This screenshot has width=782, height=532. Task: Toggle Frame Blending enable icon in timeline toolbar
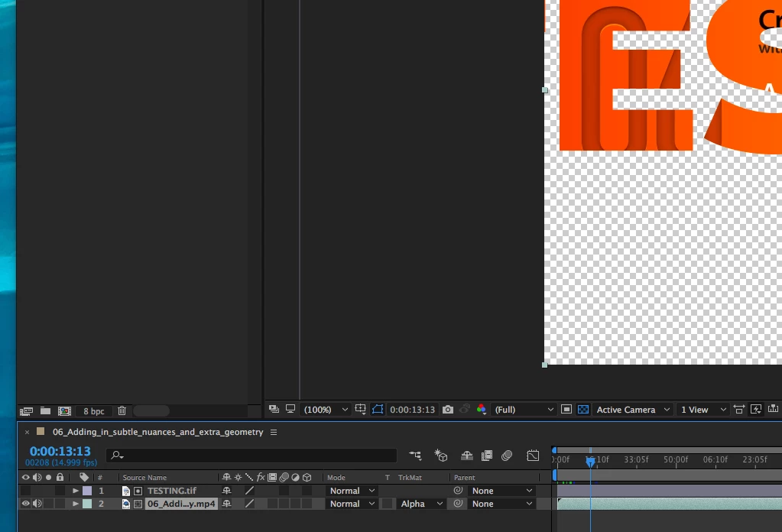pyautogui.click(x=487, y=456)
